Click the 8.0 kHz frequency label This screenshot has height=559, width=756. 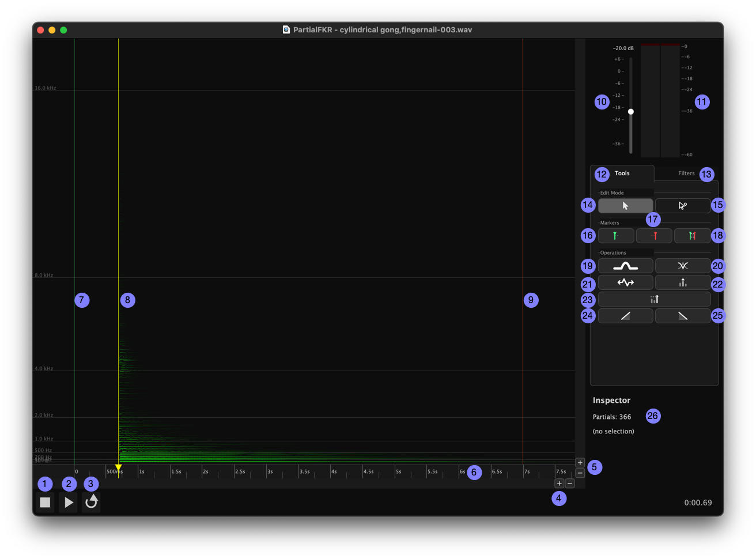click(x=44, y=275)
